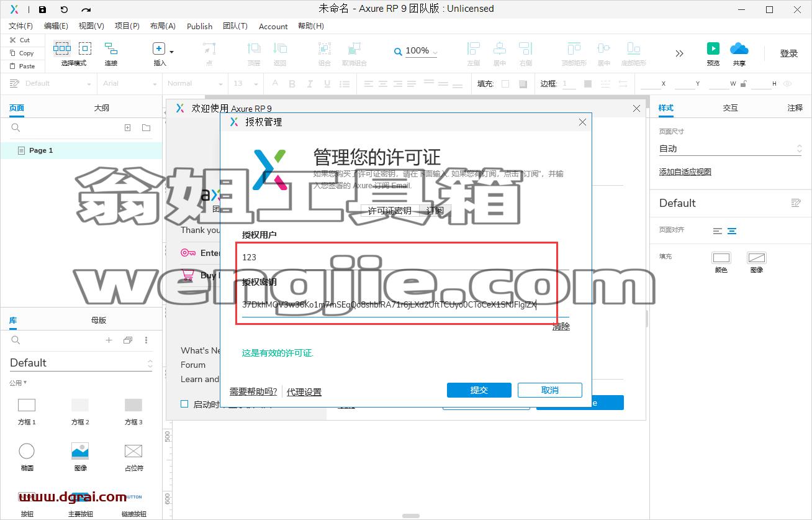The width and height of the screenshot is (812, 520).
Task: Collapse the Common (公用) library section
Action: (18, 383)
